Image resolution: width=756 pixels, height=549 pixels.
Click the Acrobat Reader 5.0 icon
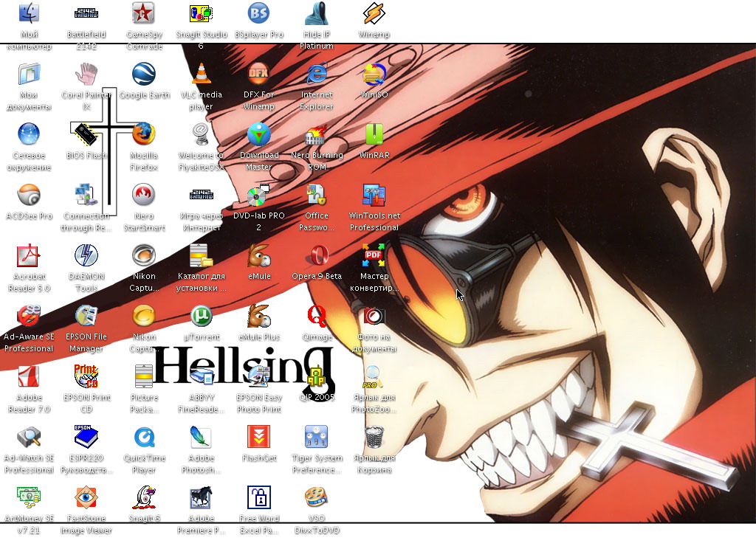[29, 255]
